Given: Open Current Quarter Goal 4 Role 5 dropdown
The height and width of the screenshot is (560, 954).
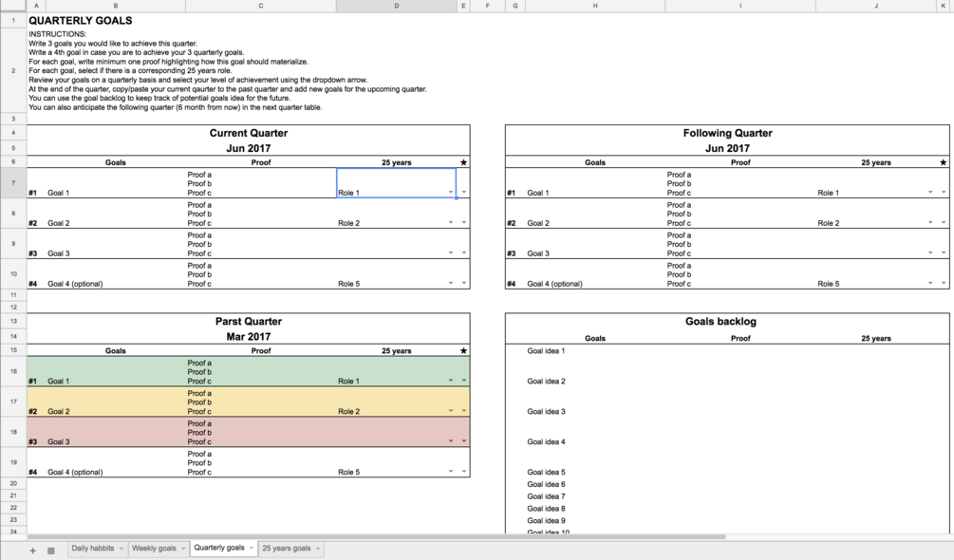Looking at the screenshot, I should tap(451, 284).
